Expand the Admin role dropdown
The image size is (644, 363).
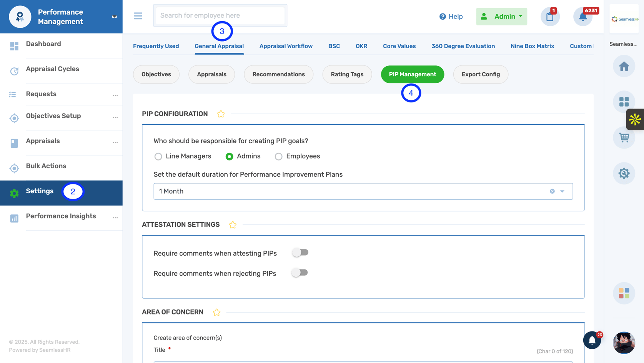coord(501,17)
